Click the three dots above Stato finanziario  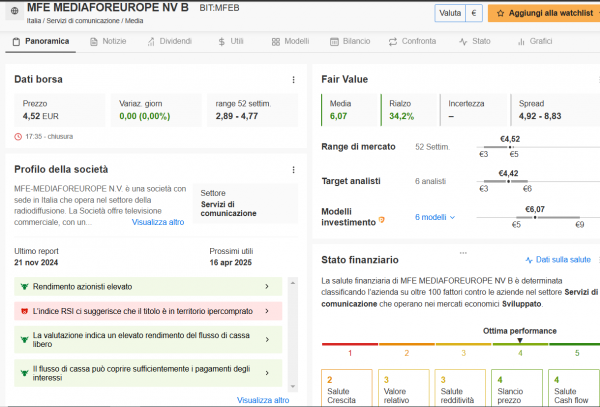point(463,253)
